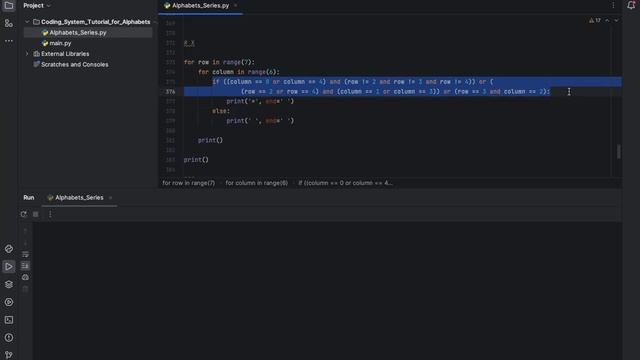Image resolution: width=640 pixels, height=360 pixels.
Task: Open the Project tool window folder icon
Action: pos(9,6)
